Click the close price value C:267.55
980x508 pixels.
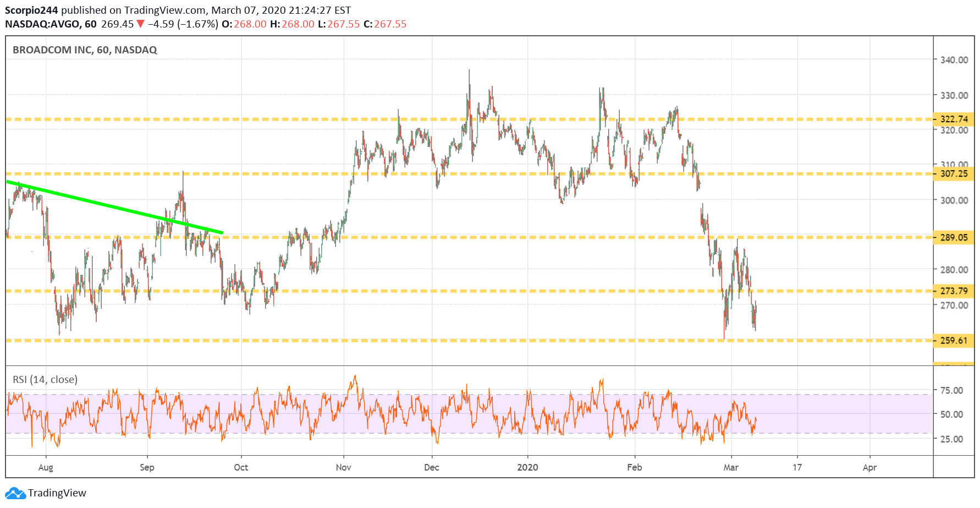(x=385, y=24)
